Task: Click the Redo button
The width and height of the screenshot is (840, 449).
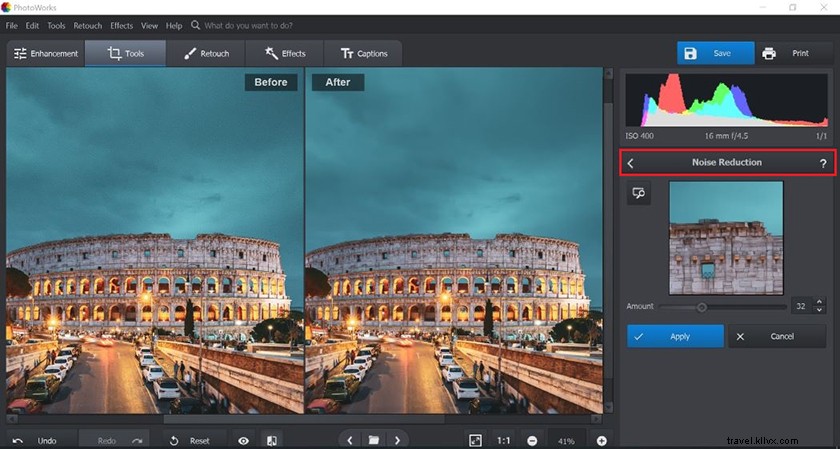Action: click(114, 440)
